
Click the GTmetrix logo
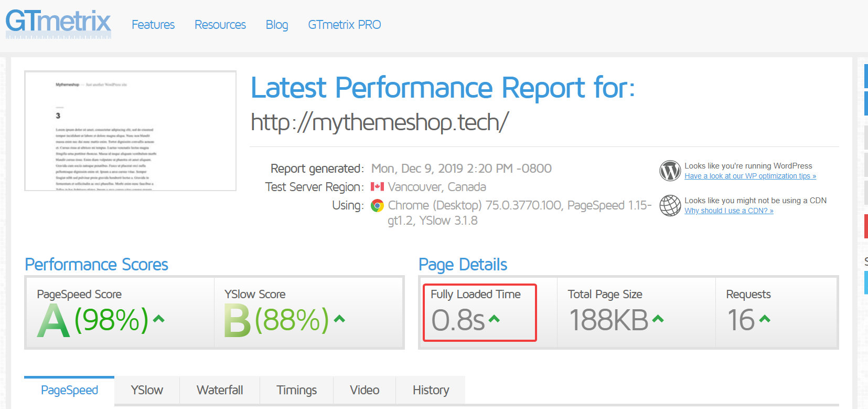point(58,23)
